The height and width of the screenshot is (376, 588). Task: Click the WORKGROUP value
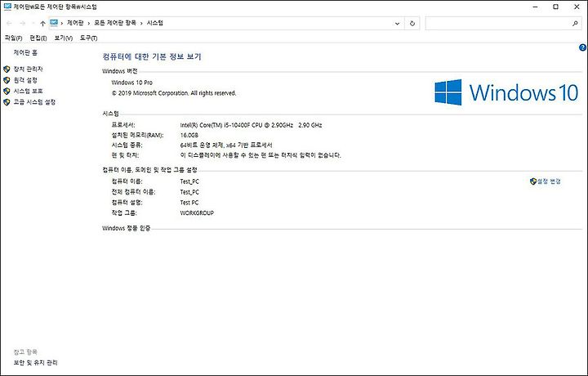pos(197,213)
